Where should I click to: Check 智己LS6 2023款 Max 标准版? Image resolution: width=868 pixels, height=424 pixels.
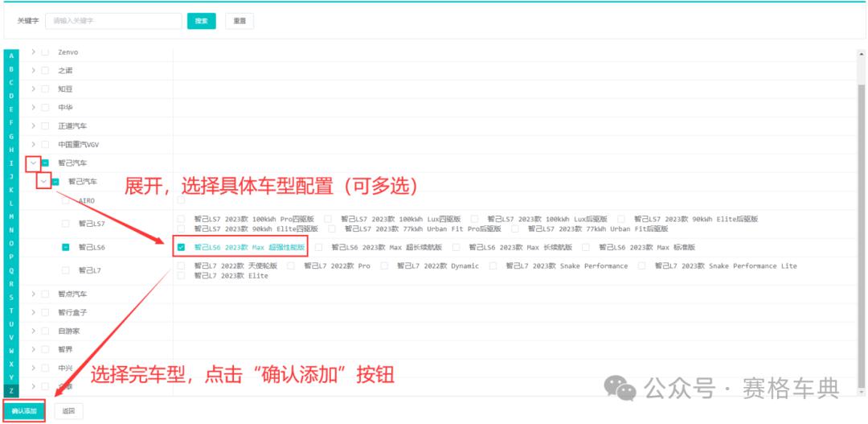click(x=586, y=247)
